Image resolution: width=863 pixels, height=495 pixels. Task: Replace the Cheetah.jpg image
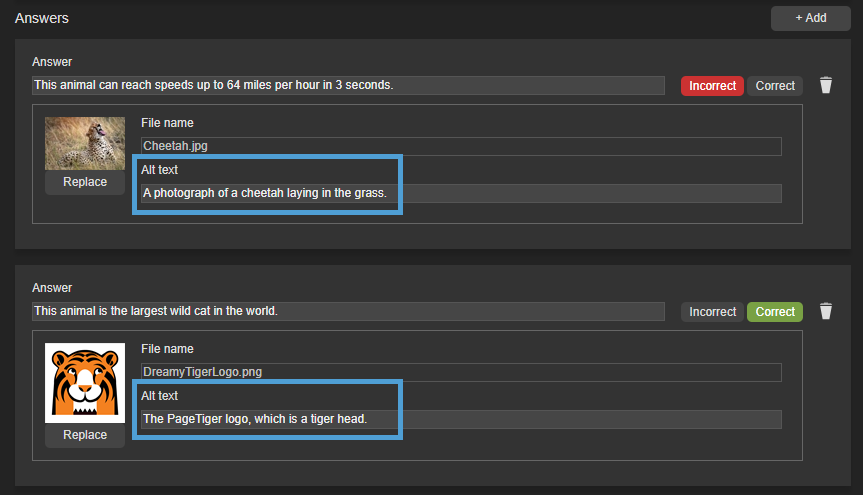(85, 182)
